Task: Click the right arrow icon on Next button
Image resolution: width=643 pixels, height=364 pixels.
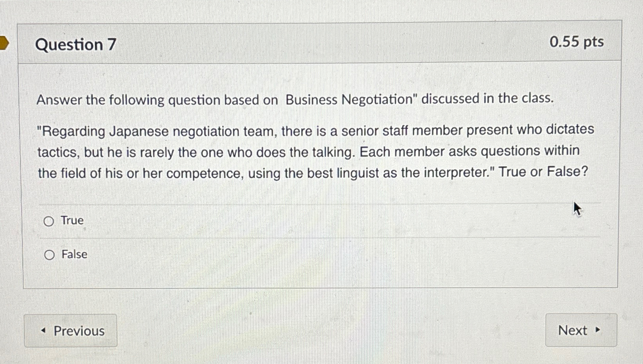Action: tap(597, 331)
